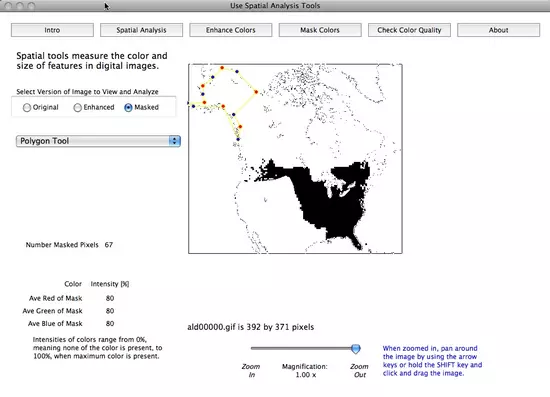The height and width of the screenshot is (397, 550).
Task: Click the magnification slider handle
Action: [356, 349]
